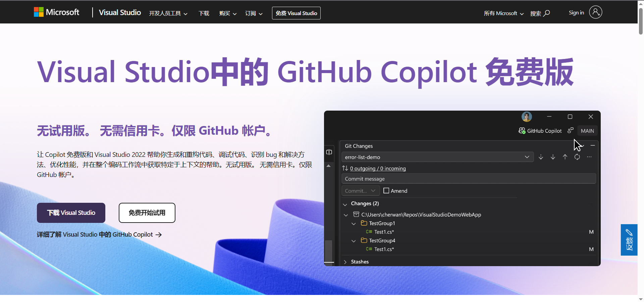This screenshot has width=644, height=302.
Task: Open 详细了解 Visual Studio 中的 GitHub Copilot link
Action: pos(99,235)
